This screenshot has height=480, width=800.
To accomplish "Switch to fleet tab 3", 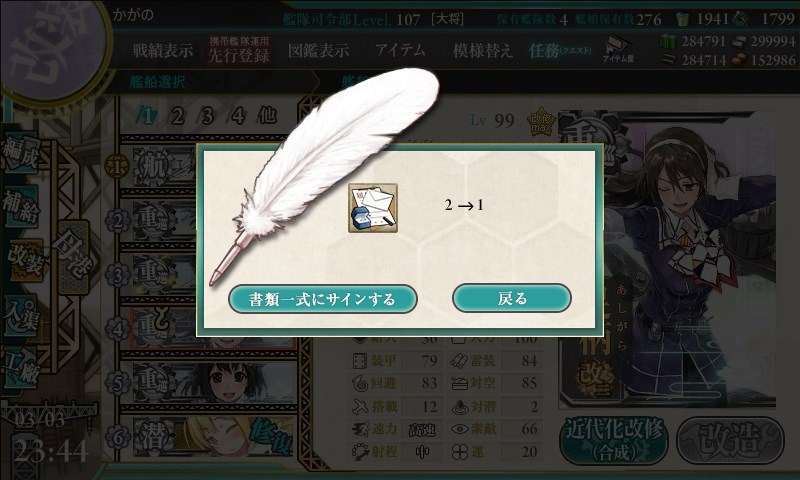I will click(x=207, y=116).
